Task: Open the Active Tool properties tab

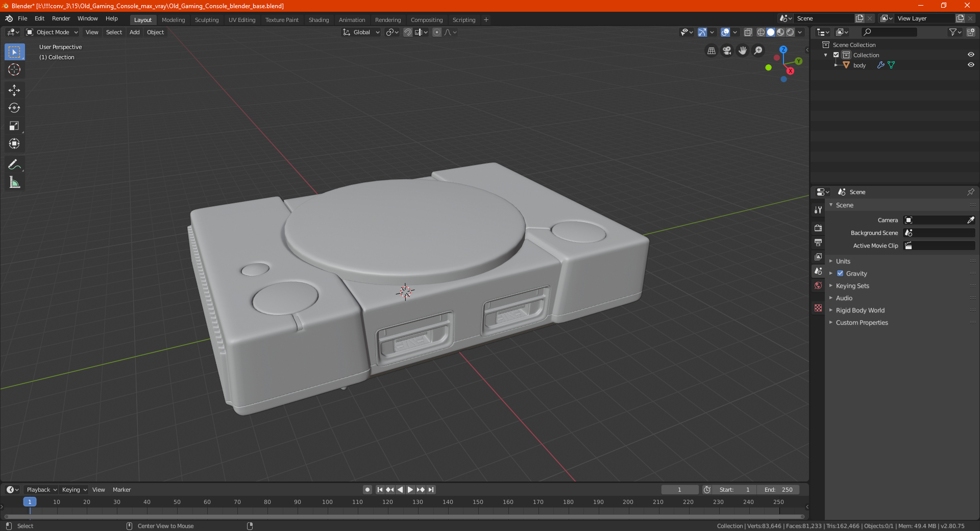Action: tap(818, 209)
